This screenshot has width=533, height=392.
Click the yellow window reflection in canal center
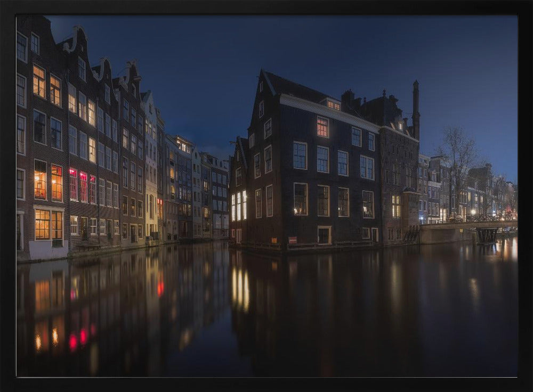[x=240, y=288]
